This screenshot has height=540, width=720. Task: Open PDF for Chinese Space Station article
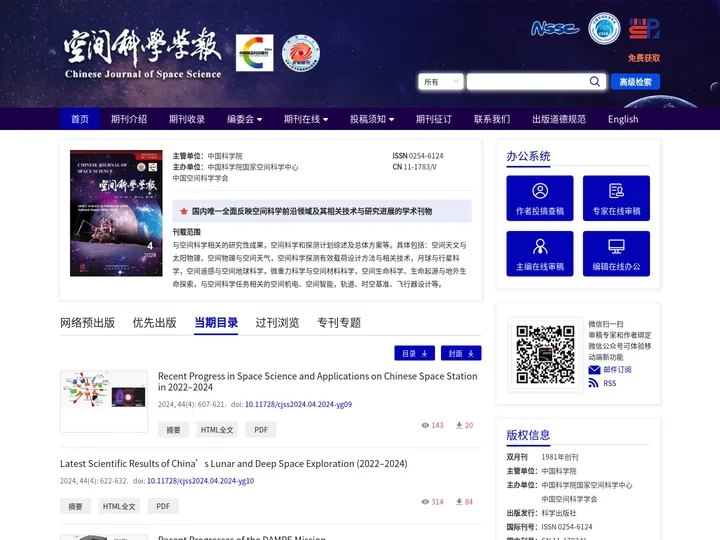click(261, 430)
